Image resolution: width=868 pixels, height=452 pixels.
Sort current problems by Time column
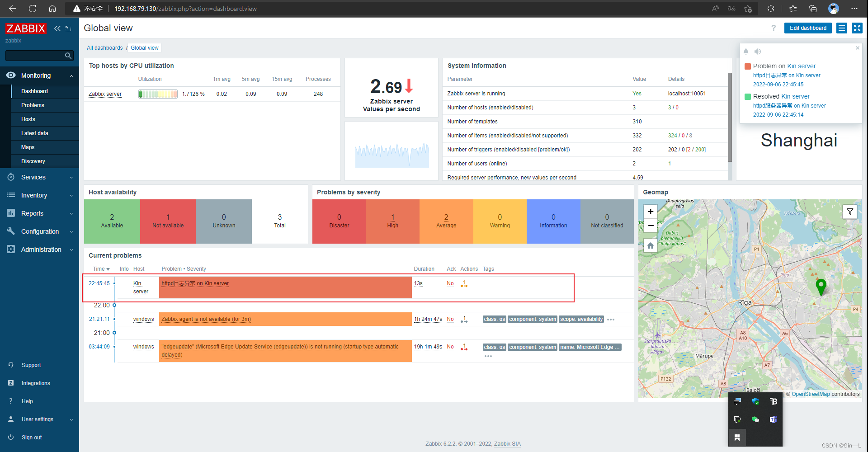(x=101, y=269)
